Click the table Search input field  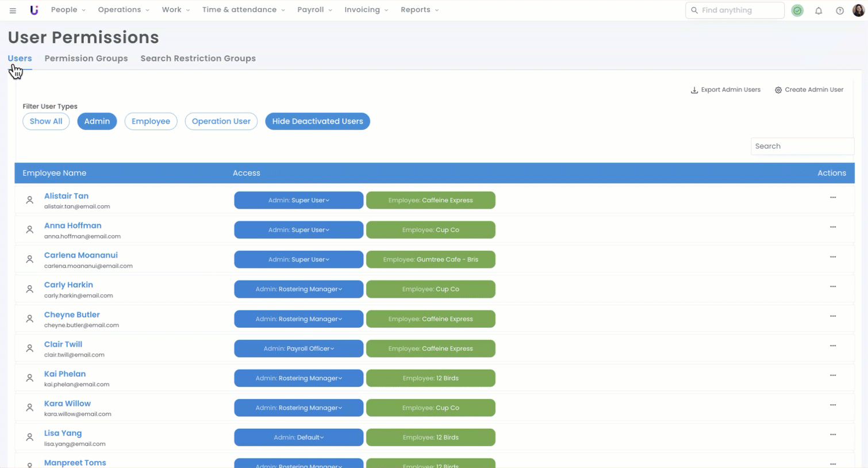[802, 146]
